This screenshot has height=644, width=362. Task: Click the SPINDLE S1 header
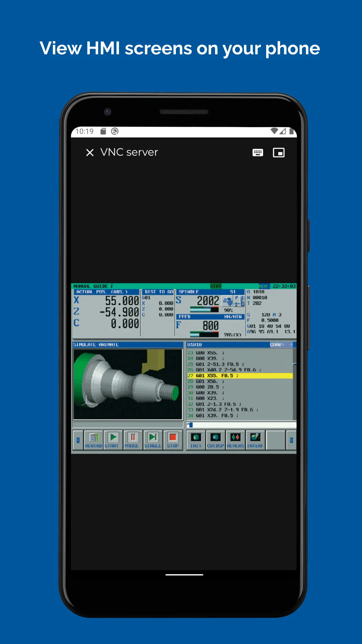point(210,292)
